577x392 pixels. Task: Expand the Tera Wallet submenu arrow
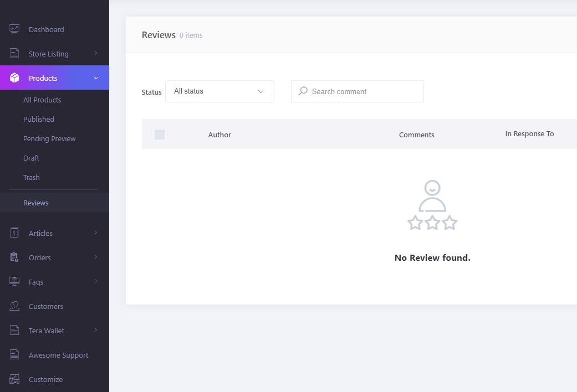pyautogui.click(x=96, y=331)
